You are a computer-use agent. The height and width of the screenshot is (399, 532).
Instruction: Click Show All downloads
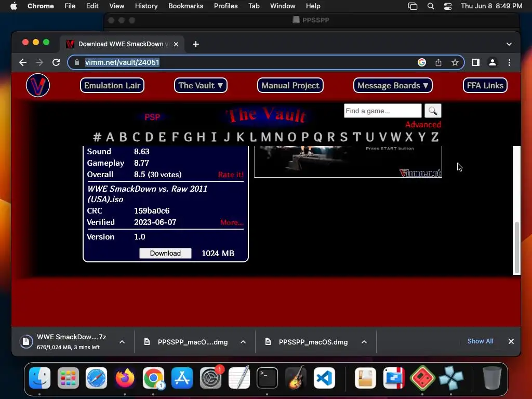(x=480, y=341)
